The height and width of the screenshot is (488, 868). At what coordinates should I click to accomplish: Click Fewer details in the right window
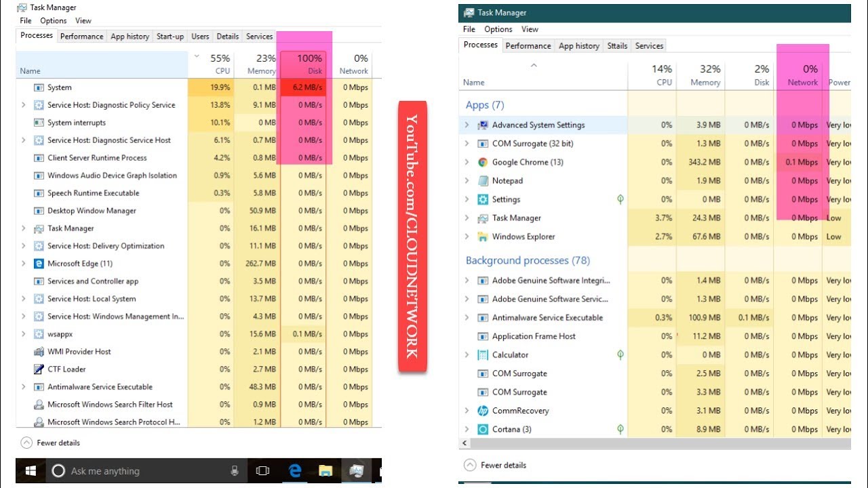coord(496,465)
